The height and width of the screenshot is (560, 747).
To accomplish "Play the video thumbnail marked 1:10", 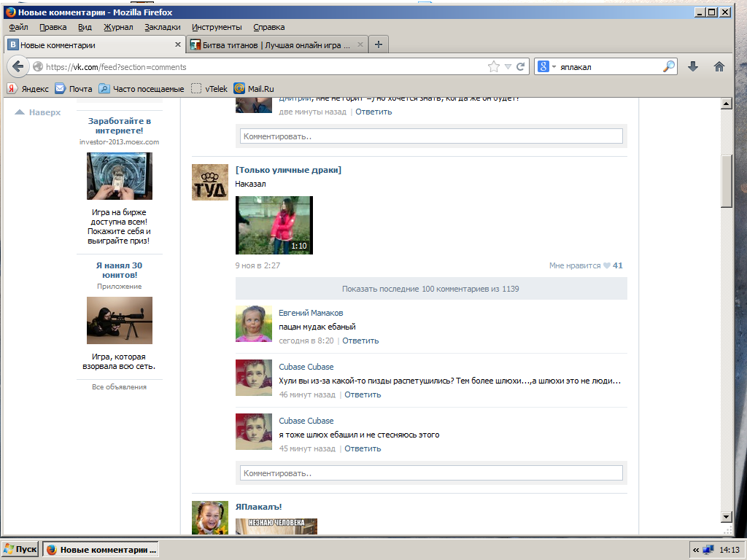I will [274, 225].
